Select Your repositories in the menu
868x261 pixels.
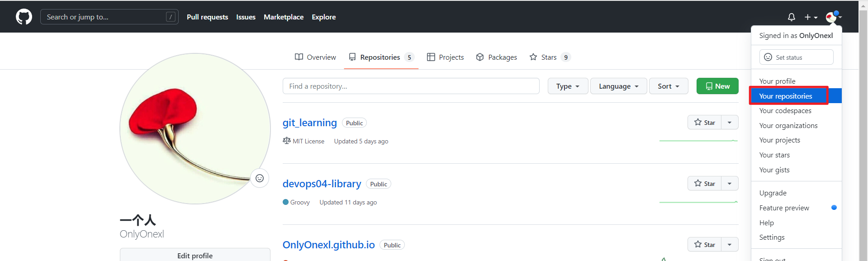point(786,96)
